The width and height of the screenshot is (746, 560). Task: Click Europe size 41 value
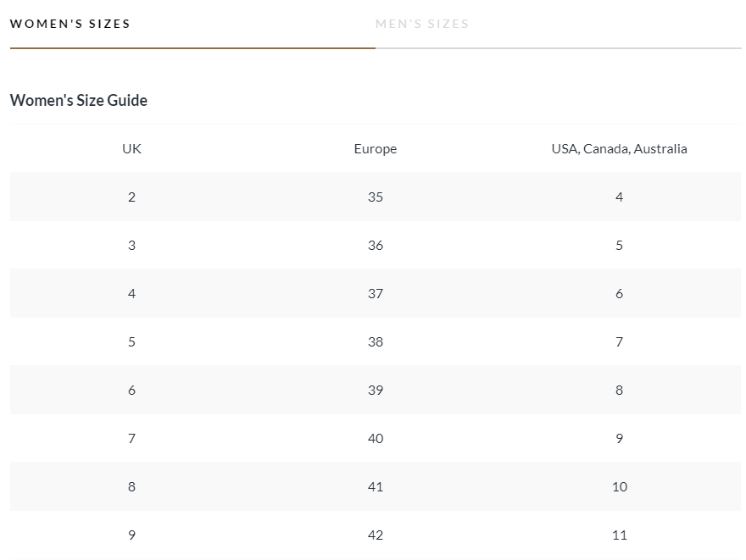(376, 487)
